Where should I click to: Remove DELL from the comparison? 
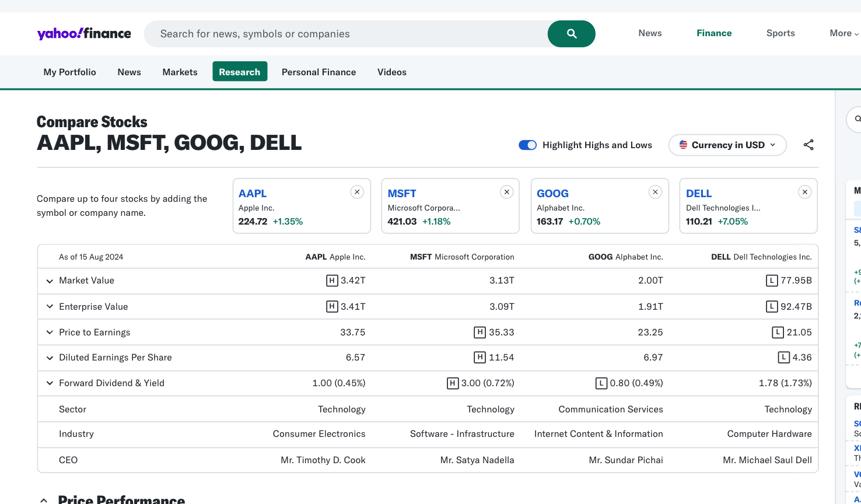pos(805,192)
